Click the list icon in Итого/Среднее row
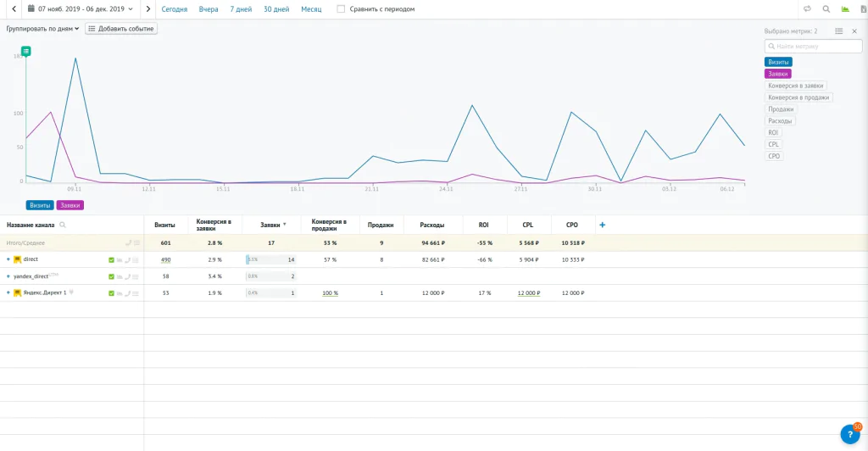 coord(136,243)
